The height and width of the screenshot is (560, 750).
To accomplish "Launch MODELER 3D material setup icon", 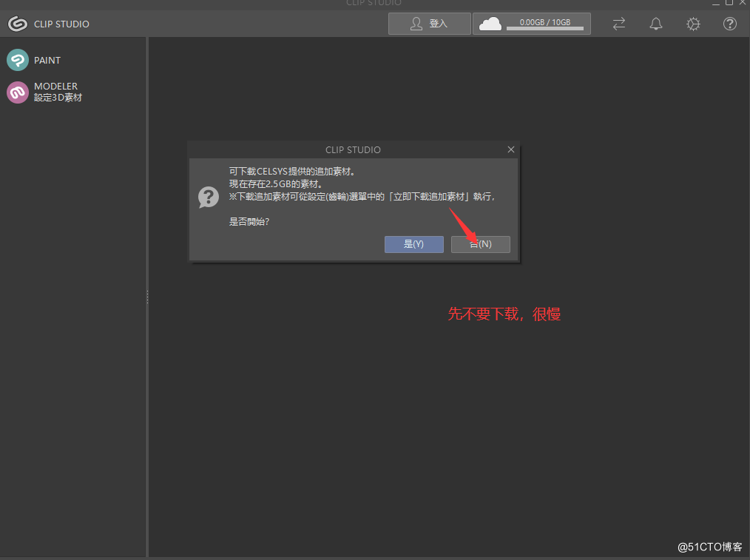I will point(18,92).
